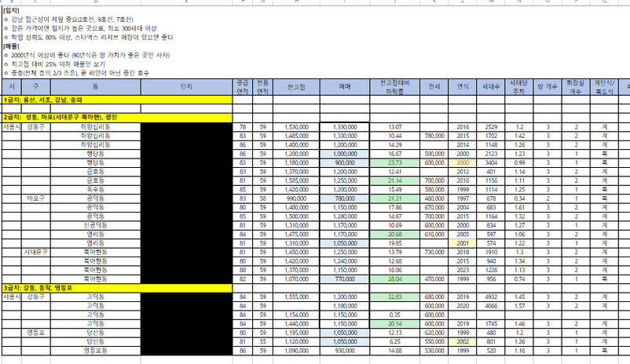Click the green 하락률 cell 22.83
The image size is (630, 364).
pyautogui.click(x=394, y=297)
